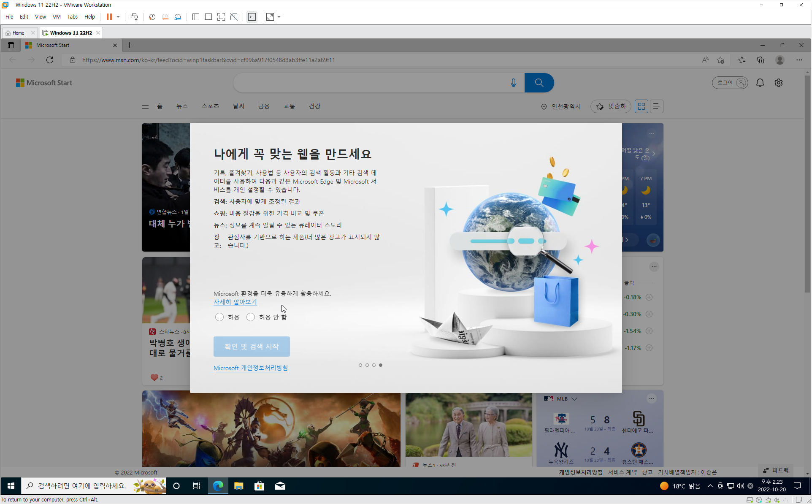Click 자세히 알아보기 link
This screenshot has width=812, height=504.
click(x=235, y=302)
